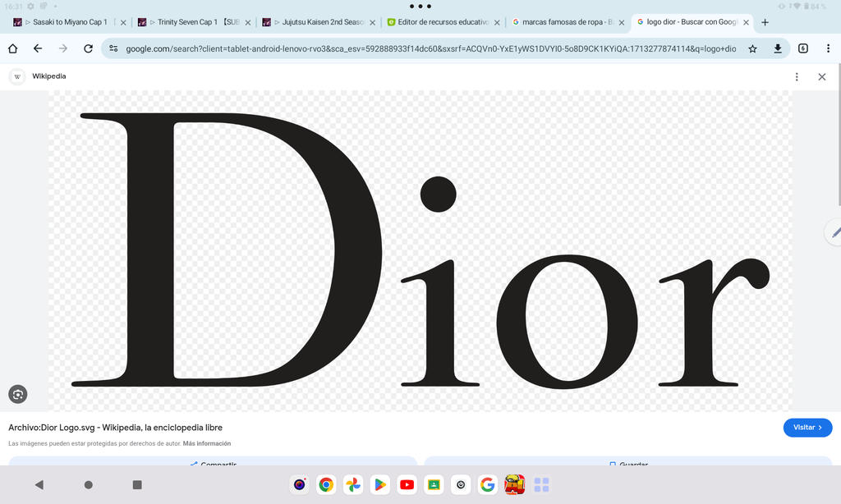Screen dimensions: 841x504
Task: Tap Android back navigation button
Action: point(39,484)
